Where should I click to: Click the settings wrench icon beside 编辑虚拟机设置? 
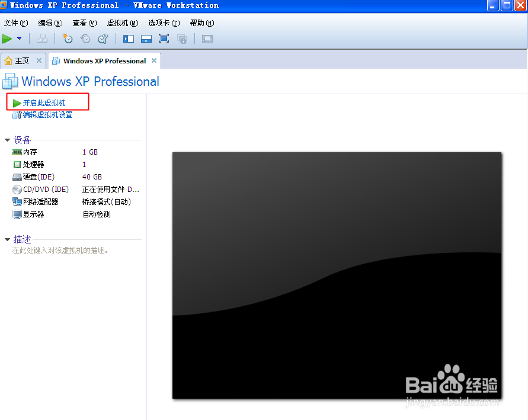(17, 115)
